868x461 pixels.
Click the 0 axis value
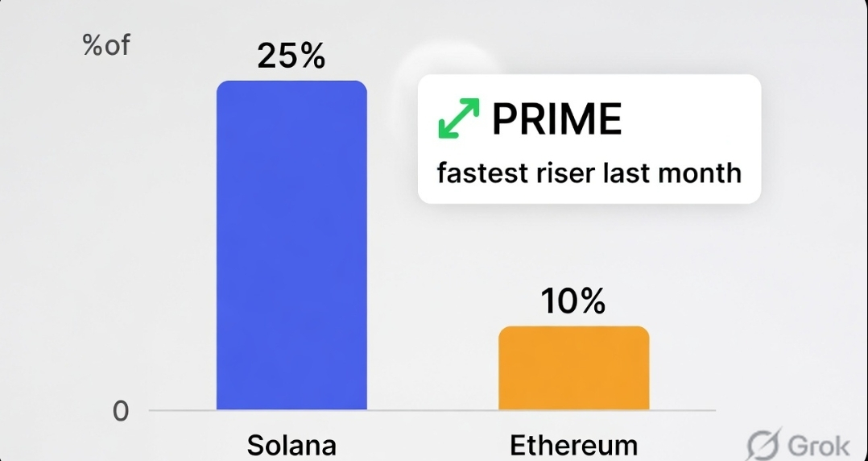[120, 411]
